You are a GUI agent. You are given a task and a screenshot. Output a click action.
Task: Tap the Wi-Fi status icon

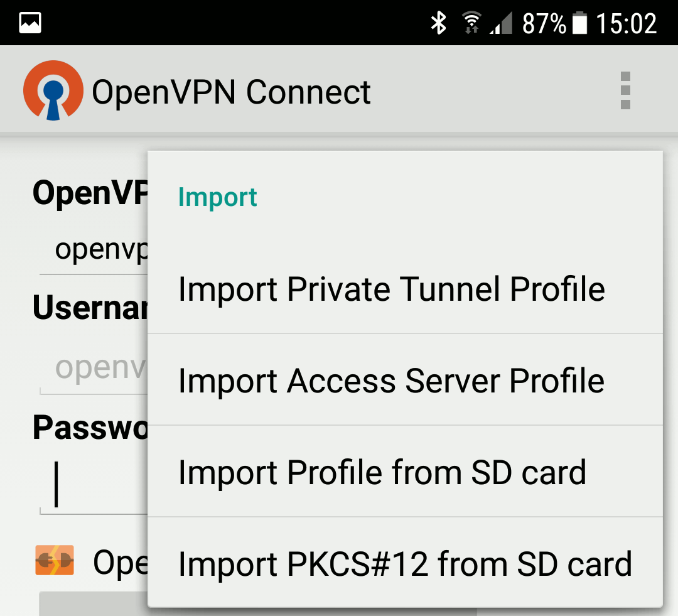471,23
